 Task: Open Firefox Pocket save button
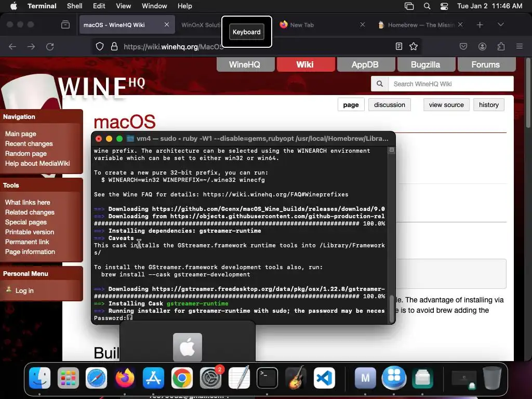[463, 46]
